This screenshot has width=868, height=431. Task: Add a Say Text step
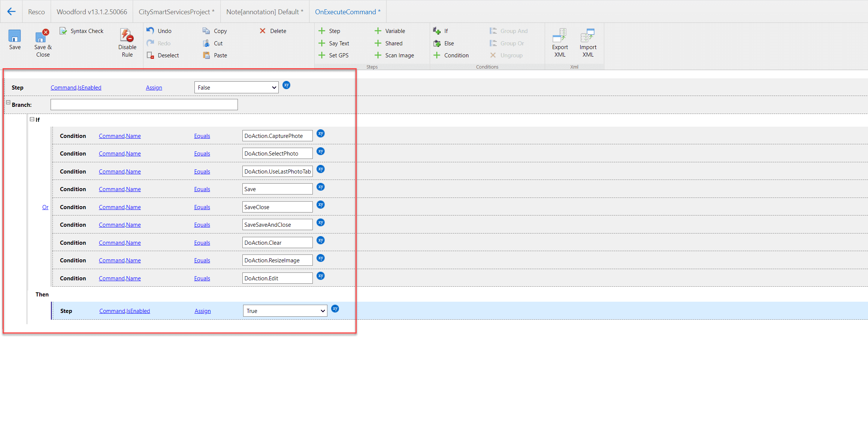coord(334,43)
